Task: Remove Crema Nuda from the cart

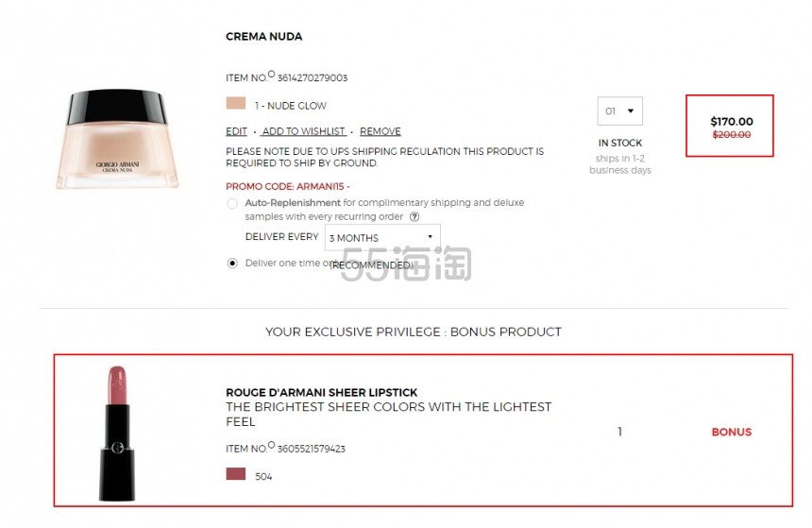Action: coord(381,131)
